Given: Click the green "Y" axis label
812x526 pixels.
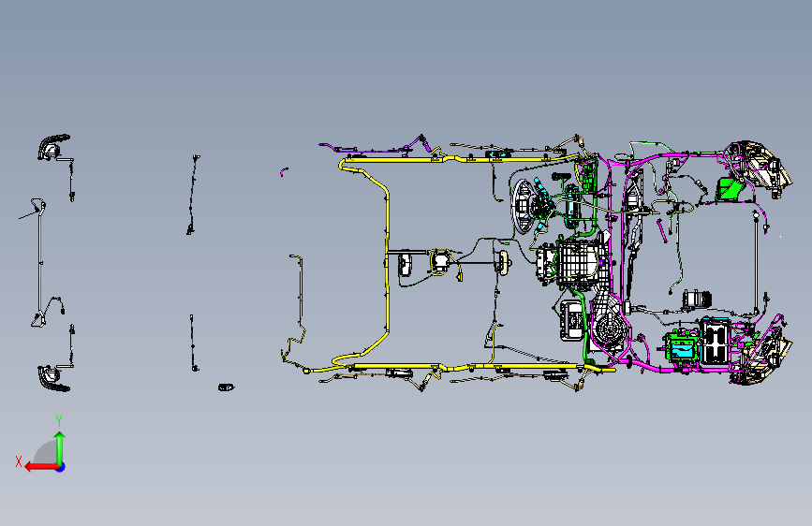Looking at the screenshot, I should pyautogui.click(x=59, y=420).
